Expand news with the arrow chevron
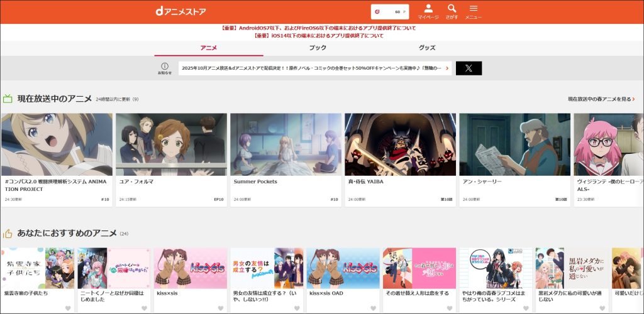This screenshot has width=644, height=314. 447,68
